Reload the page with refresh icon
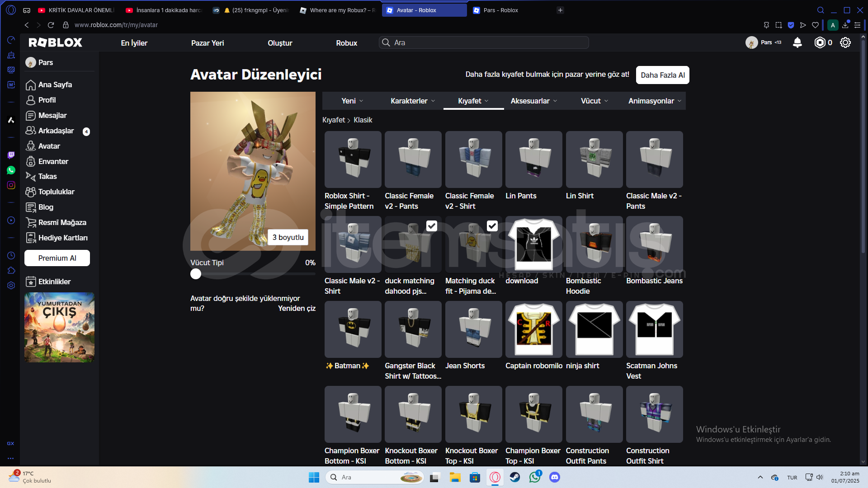 [x=51, y=25]
